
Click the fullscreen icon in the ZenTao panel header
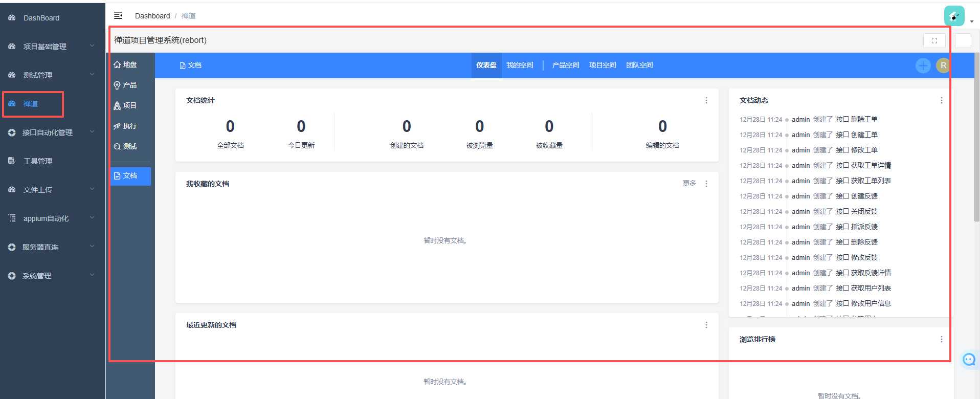pyautogui.click(x=934, y=41)
